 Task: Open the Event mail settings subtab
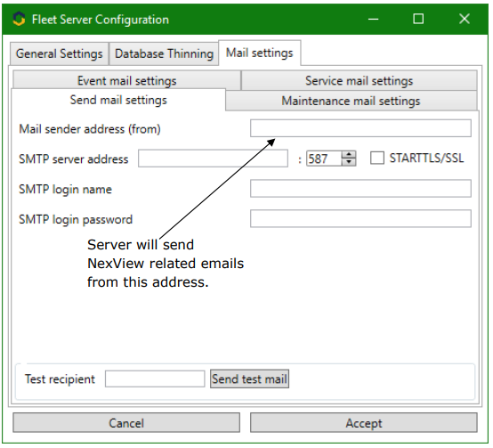(127, 80)
